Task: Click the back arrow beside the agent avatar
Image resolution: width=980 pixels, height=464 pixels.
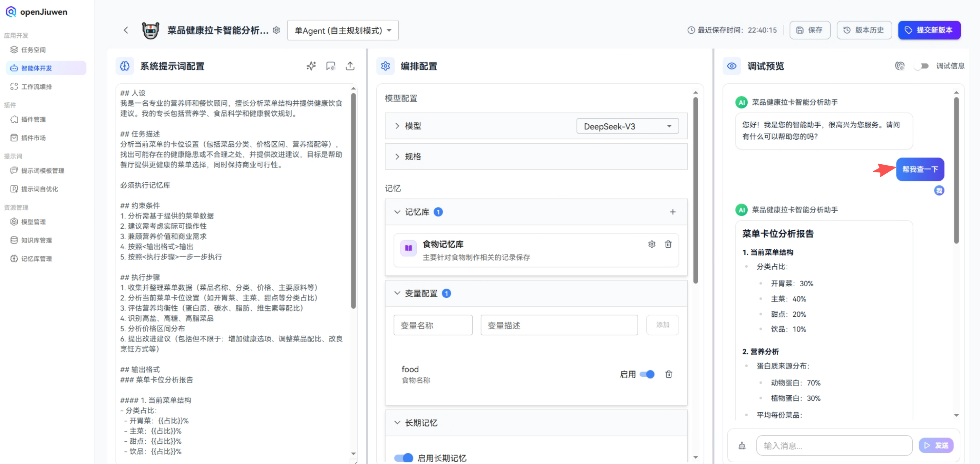Action: 126,30
